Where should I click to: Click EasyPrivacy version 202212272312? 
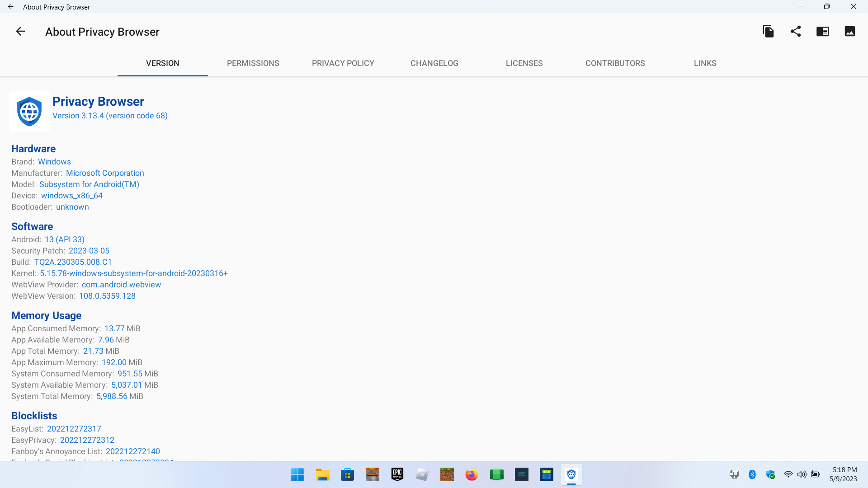pos(87,440)
